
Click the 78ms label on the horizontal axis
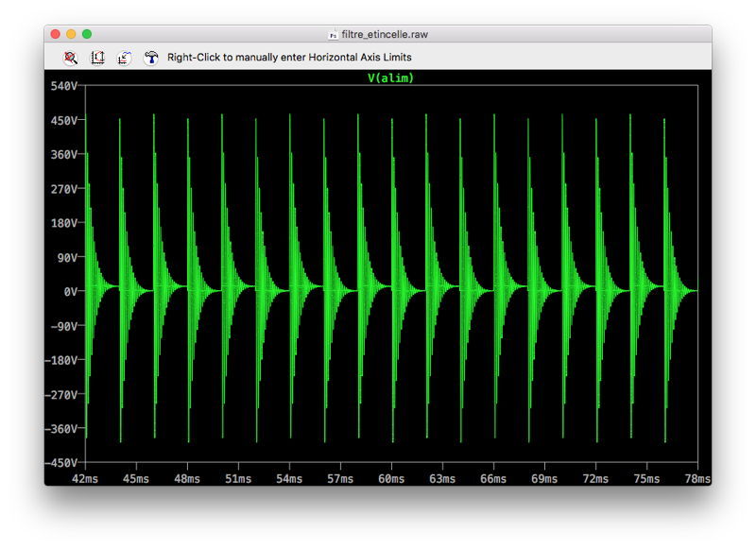point(696,479)
